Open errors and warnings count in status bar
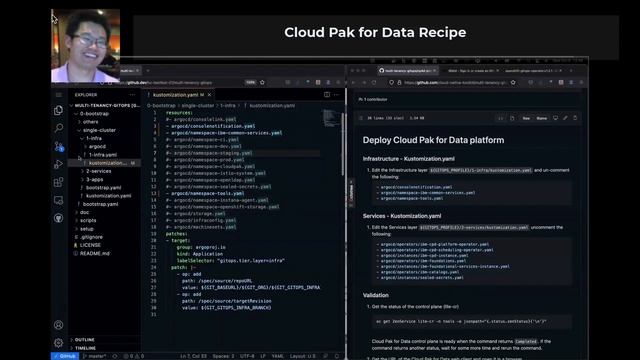The image size is (640, 360). (x=133, y=356)
